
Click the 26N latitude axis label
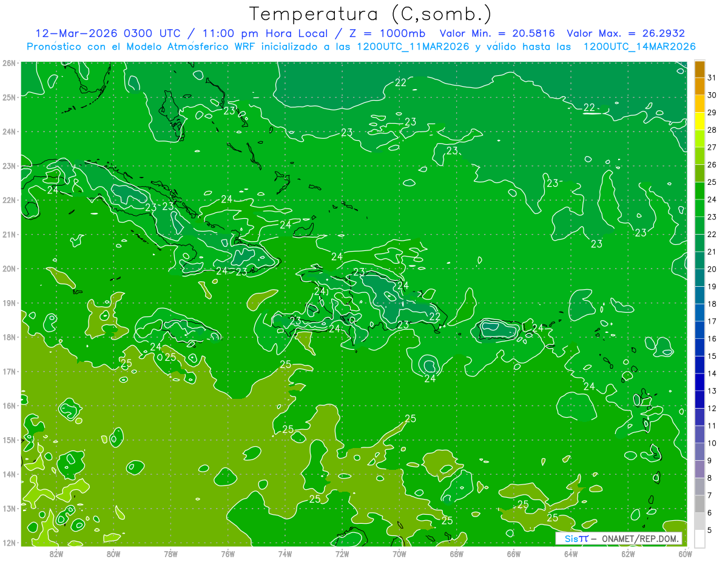tap(8, 63)
